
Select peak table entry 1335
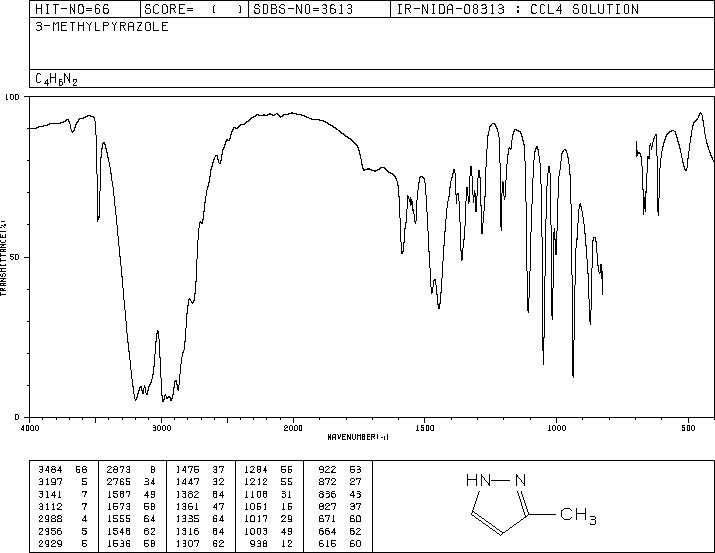pyautogui.click(x=200, y=519)
